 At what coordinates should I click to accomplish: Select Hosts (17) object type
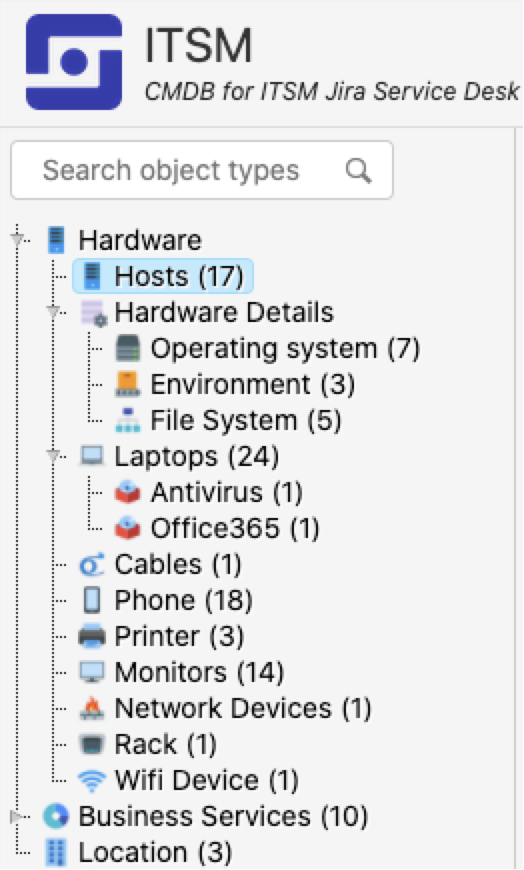[163, 276]
